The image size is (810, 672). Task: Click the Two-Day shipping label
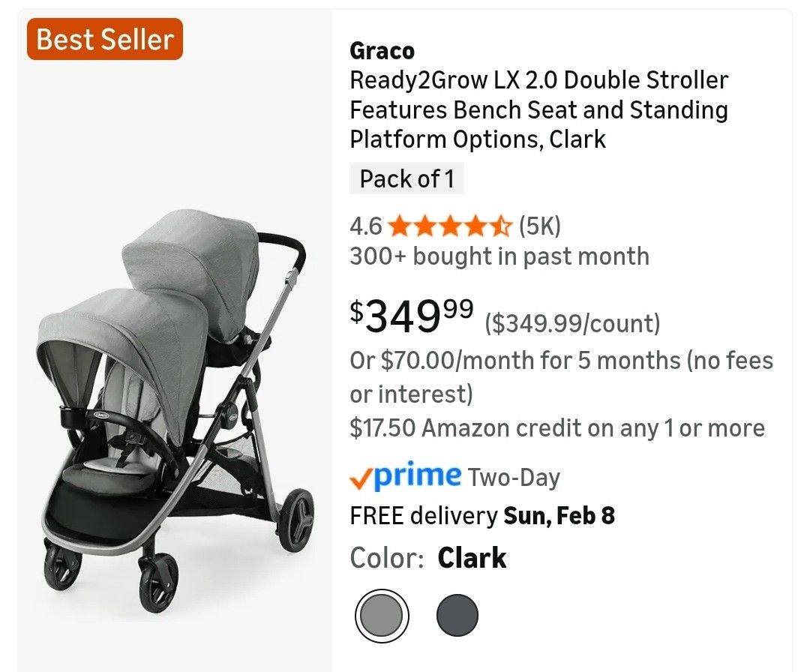click(x=514, y=477)
